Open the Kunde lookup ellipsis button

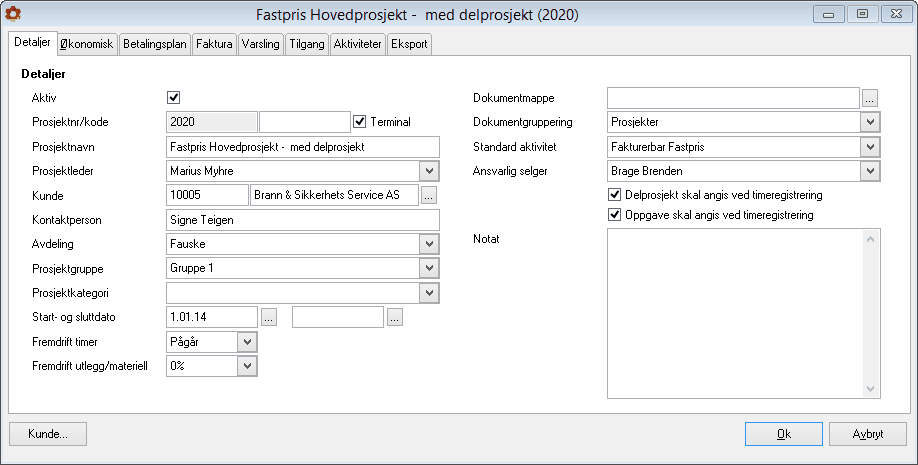click(x=429, y=196)
